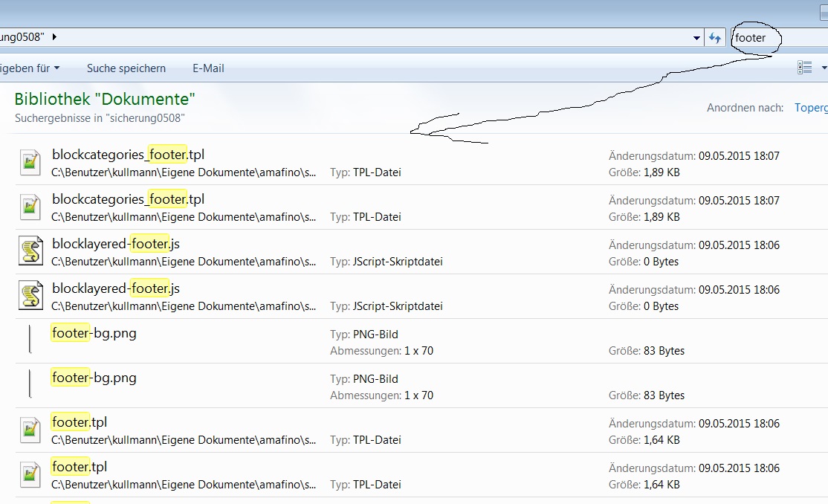Open the "Anordnen nach" arrangement link
The height and width of the screenshot is (504, 828).
[811, 108]
